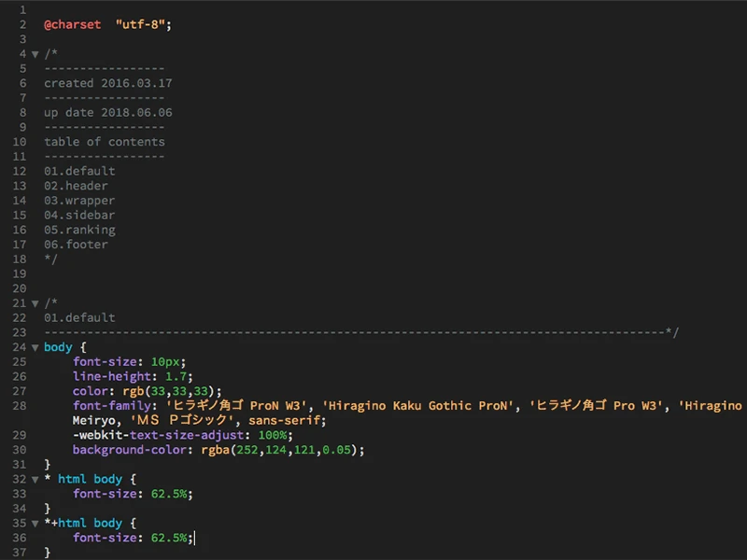747x560 pixels.
Task: Click line number 28 in the gutter
Action: point(20,406)
